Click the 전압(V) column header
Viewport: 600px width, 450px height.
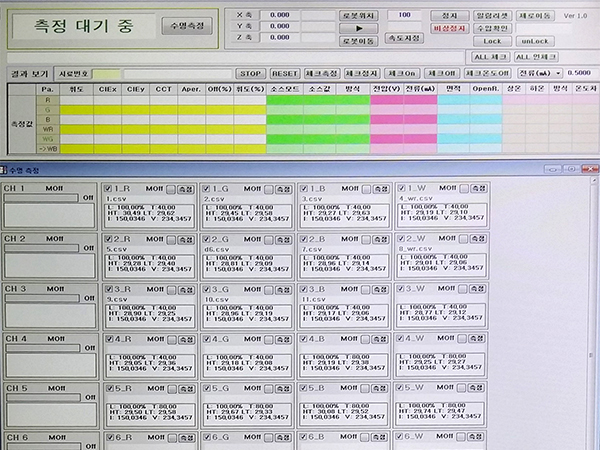386,89
